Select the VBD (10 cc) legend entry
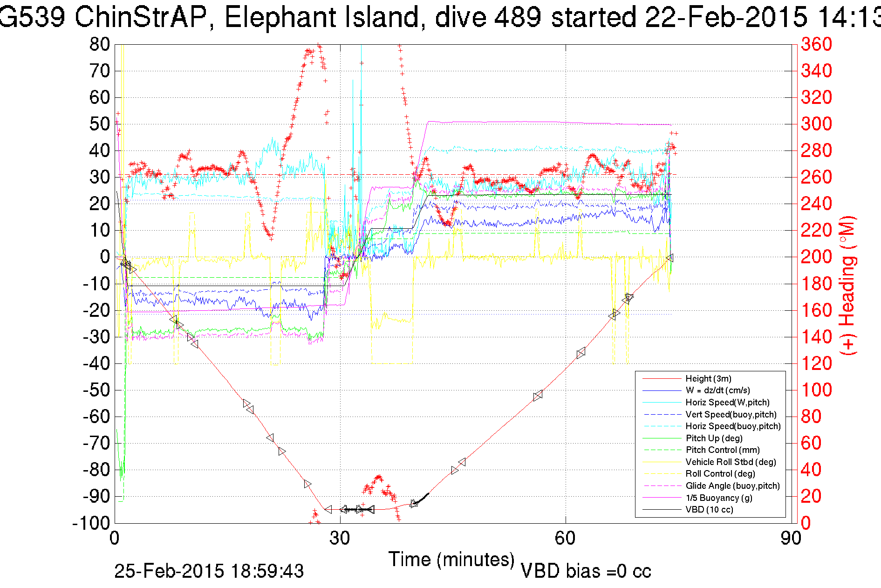The width and height of the screenshot is (881, 588). coord(709,510)
